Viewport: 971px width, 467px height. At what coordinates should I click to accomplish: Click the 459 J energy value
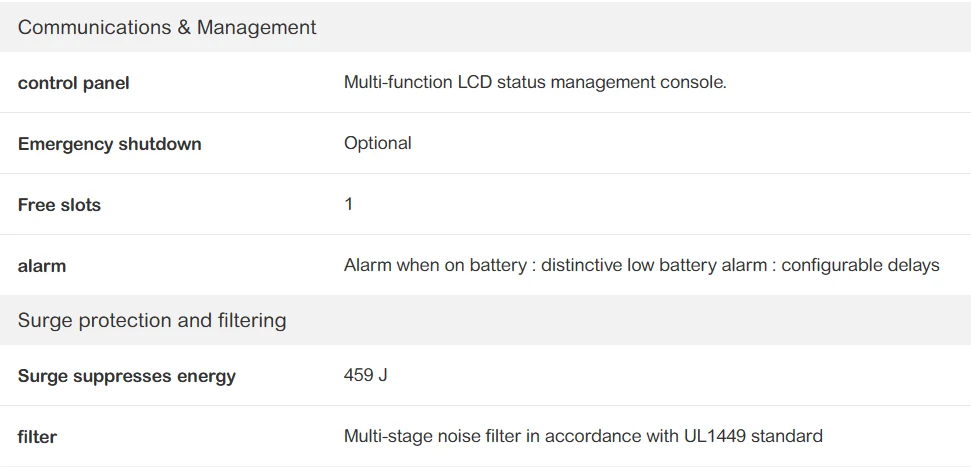click(x=366, y=375)
